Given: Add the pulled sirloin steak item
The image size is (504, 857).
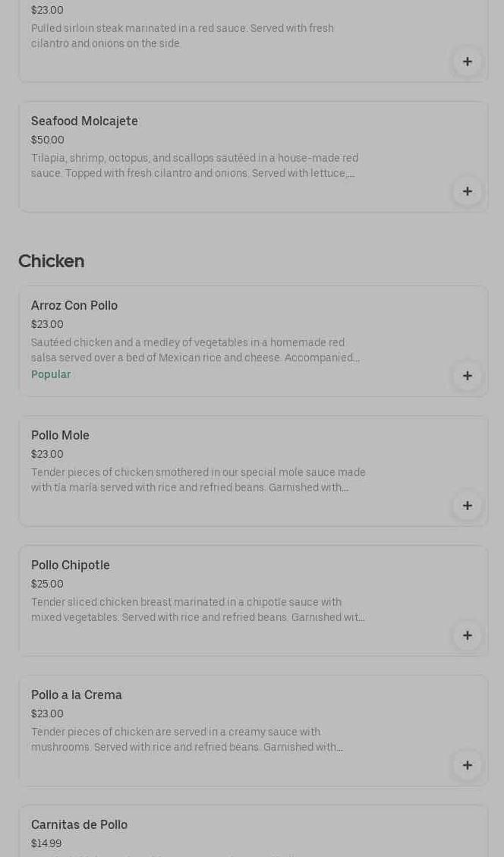Looking at the screenshot, I should tap(467, 61).
